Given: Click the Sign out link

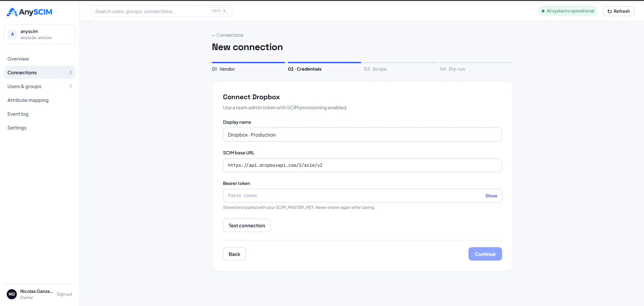Looking at the screenshot, I should 64,294.
